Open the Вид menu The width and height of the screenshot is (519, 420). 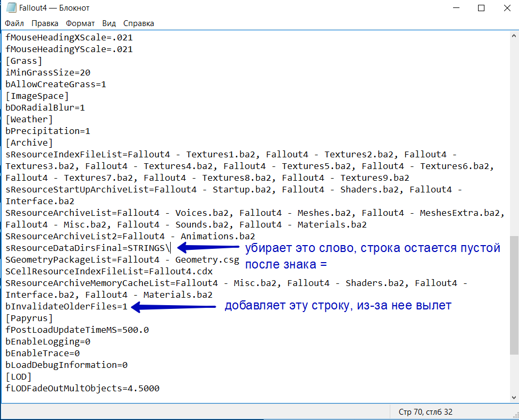pyautogui.click(x=109, y=23)
